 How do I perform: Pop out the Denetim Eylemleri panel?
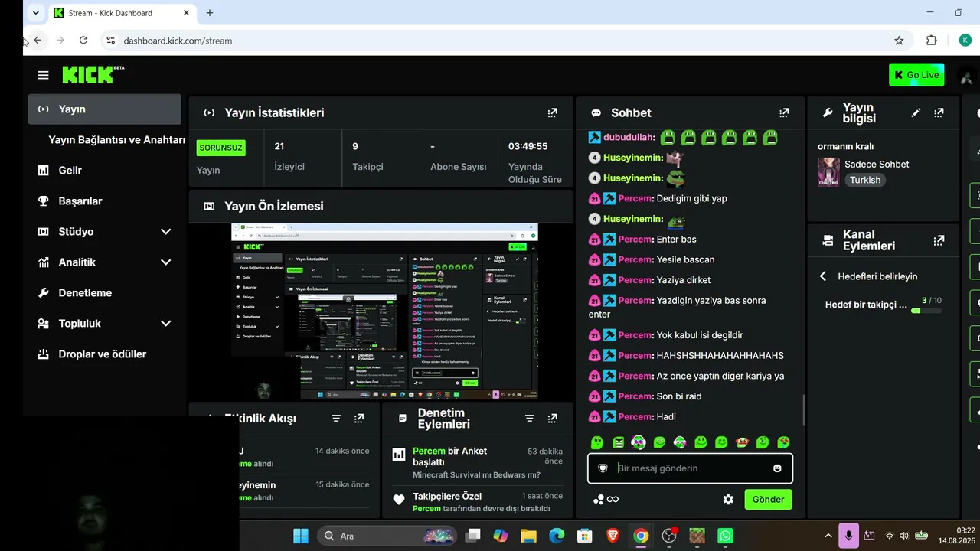(x=552, y=419)
